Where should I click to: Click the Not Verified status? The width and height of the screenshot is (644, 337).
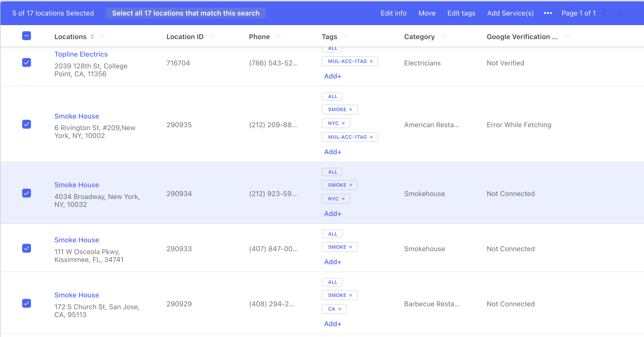(x=505, y=63)
